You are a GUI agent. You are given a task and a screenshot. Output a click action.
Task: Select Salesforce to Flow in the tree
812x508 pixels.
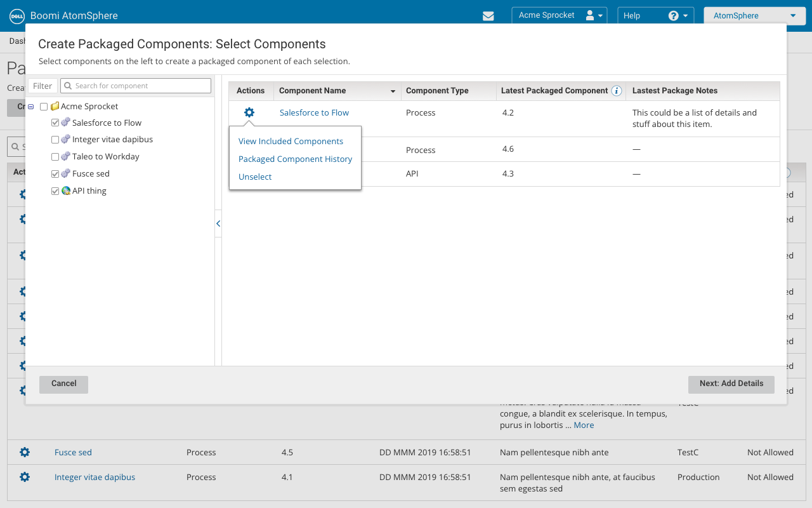click(x=107, y=123)
